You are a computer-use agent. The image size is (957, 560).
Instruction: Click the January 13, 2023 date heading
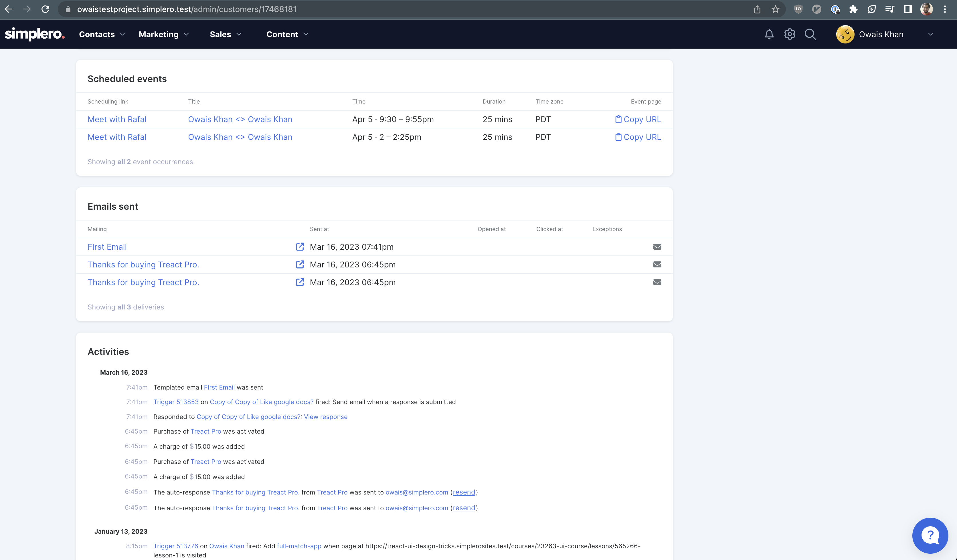pos(121,531)
